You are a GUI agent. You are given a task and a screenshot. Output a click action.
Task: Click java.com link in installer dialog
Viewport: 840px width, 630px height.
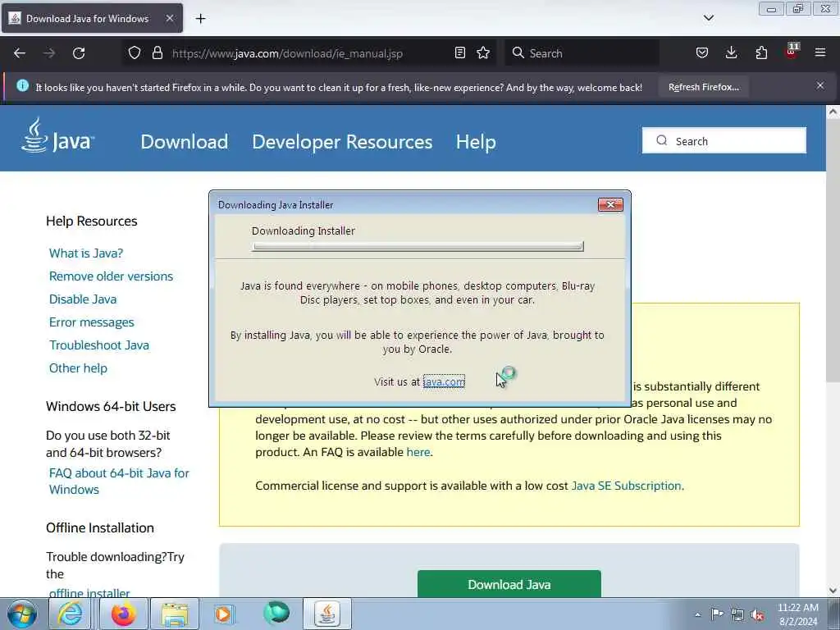point(444,382)
